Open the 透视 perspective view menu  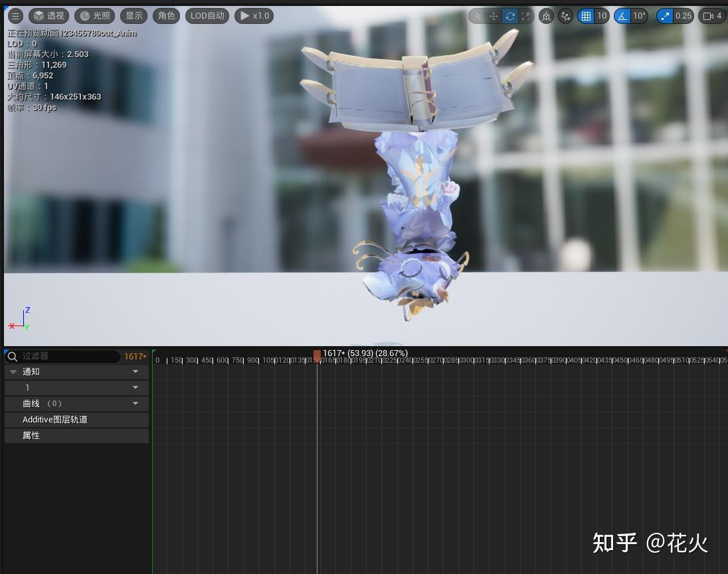pyautogui.click(x=48, y=16)
